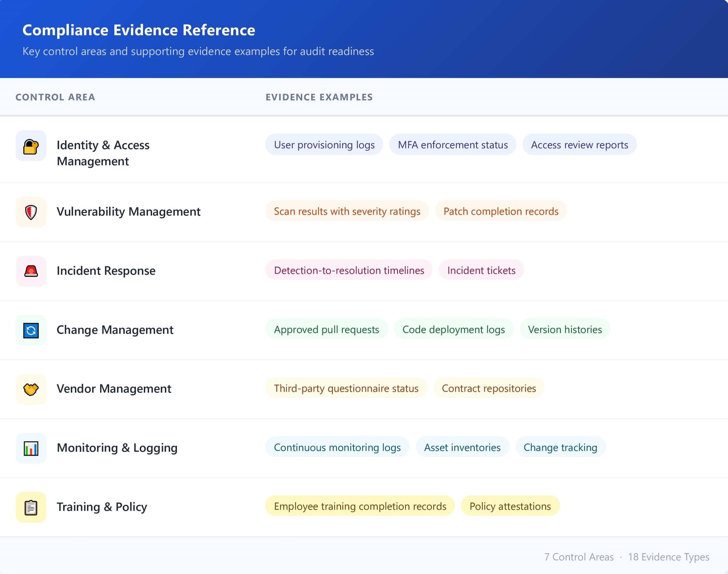Click the Policy attestations chip

point(510,506)
